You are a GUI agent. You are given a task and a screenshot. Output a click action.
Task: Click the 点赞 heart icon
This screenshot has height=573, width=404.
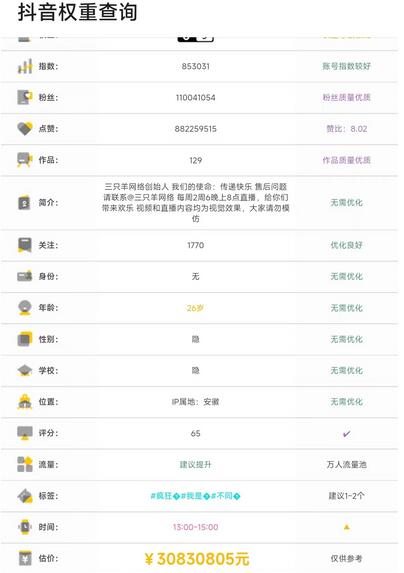[25, 129]
